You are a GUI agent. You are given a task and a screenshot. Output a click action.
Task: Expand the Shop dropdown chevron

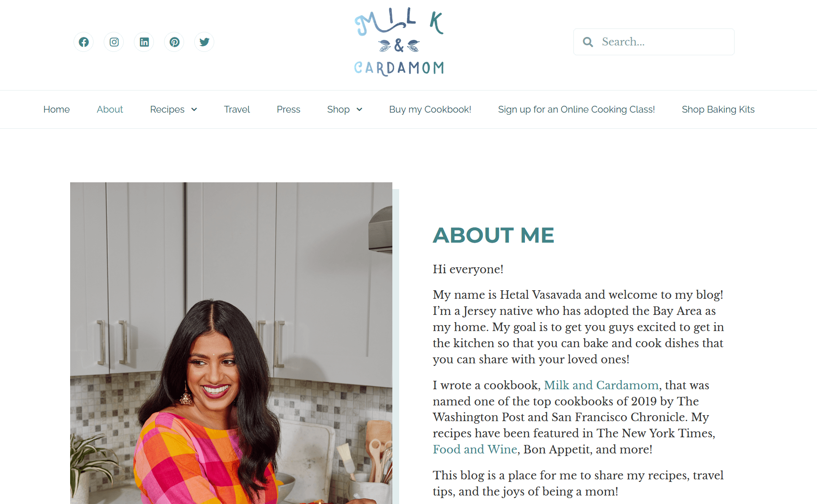click(359, 110)
